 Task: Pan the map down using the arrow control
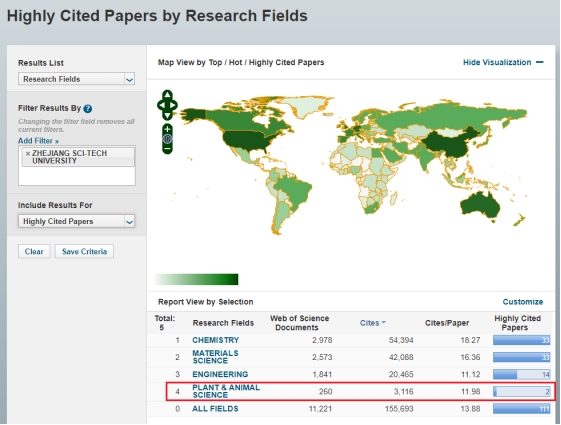point(167,115)
